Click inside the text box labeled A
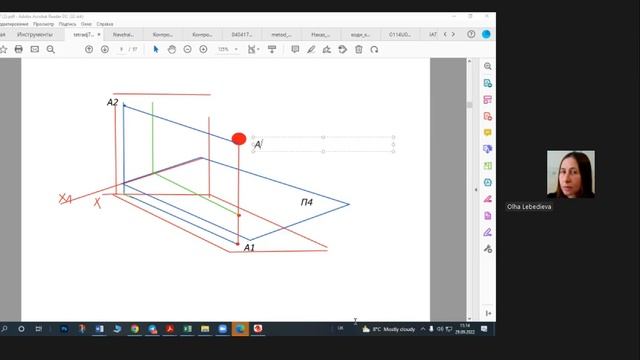The width and height of the screenshot is (640, 360). (x=323, y=144)
